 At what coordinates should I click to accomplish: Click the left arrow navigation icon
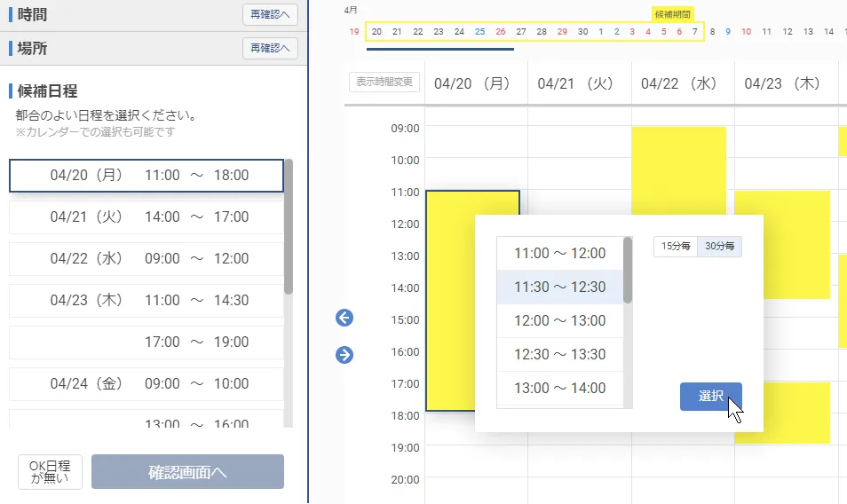tap(344, 318)
